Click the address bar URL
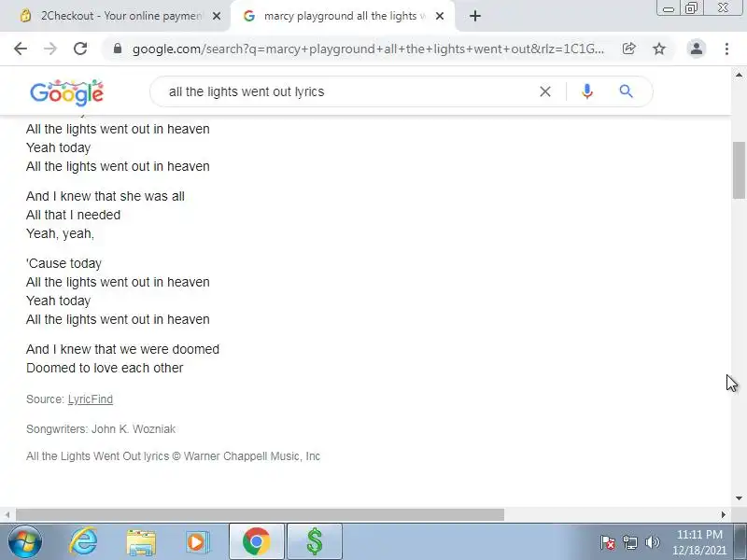This screenshot has width=747, height=560. 368,49
